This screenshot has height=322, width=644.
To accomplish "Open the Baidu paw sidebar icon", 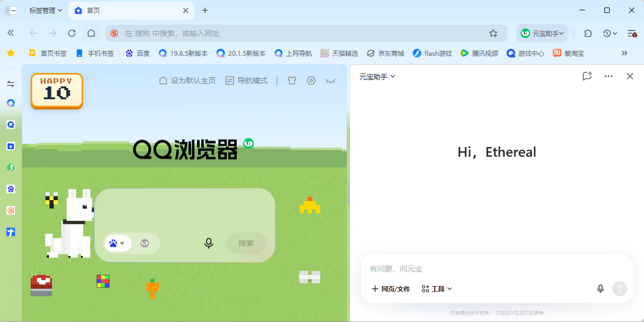I will 11,189.
